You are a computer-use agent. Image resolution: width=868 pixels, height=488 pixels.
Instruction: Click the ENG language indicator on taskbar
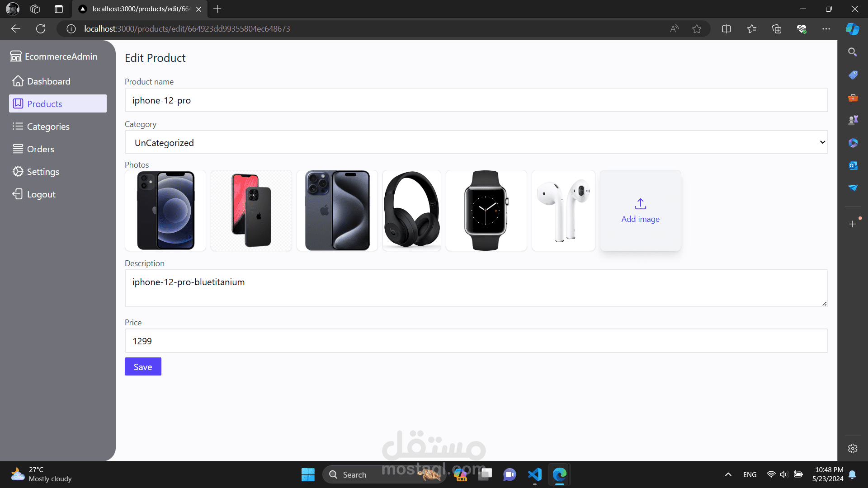[x=749, y=474]
